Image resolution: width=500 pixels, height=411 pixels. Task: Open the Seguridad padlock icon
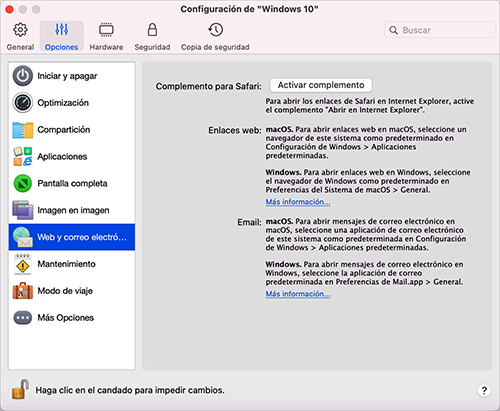point(152,30)
